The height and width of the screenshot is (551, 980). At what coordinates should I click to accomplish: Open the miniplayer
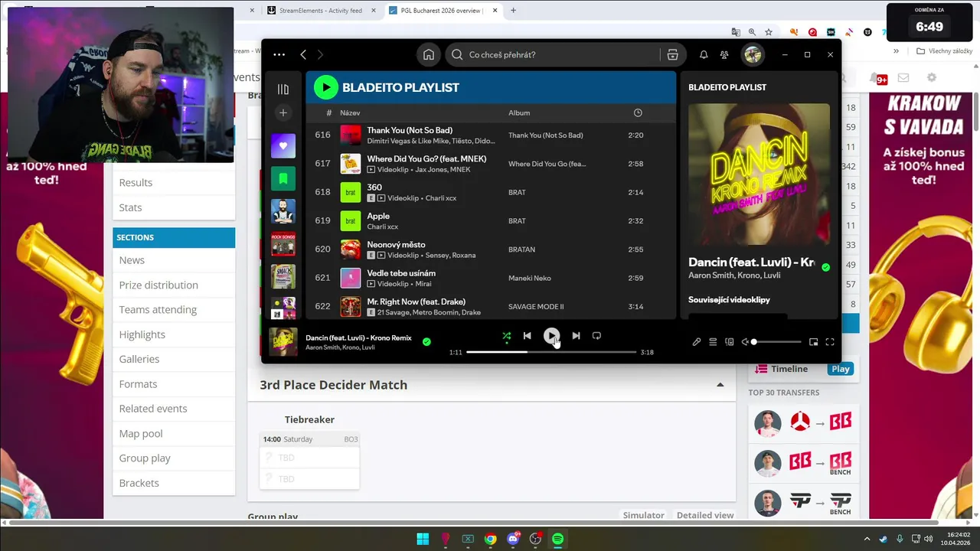click(x=813, y=342)
